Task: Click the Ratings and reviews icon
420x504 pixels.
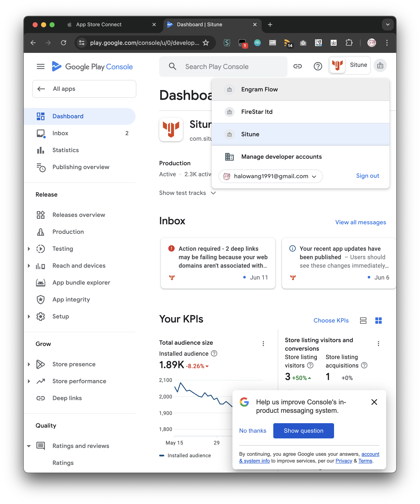Action: point(41,446)
